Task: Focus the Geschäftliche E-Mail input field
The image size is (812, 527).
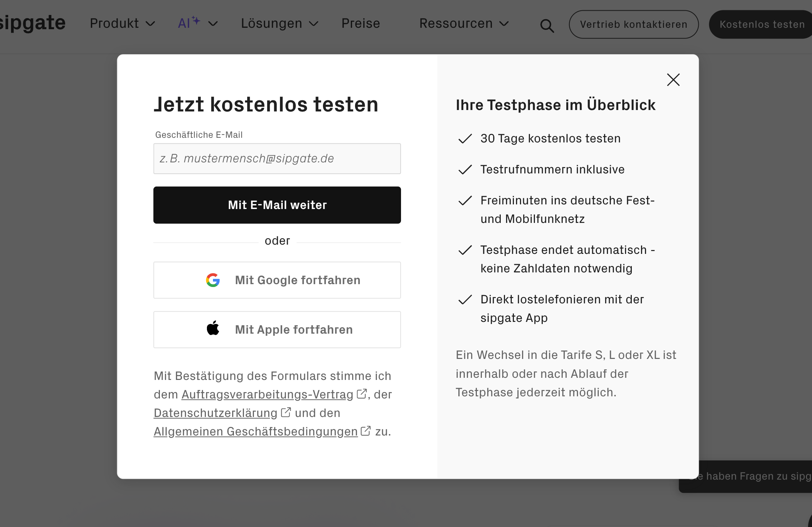Action: [x=277, y=159]
